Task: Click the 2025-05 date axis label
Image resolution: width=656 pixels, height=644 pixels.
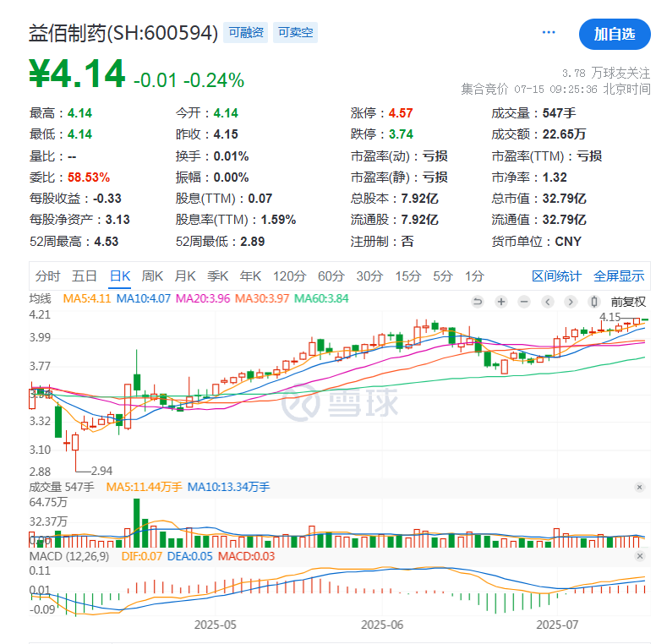Action: 215,625
